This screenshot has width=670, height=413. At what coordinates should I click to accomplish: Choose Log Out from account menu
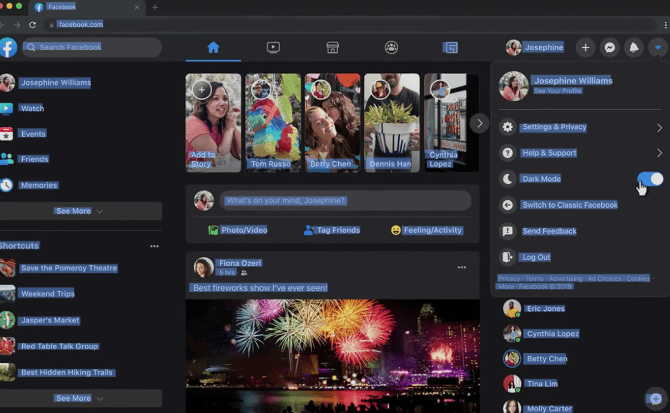pyautogui.click(x=536, y=257)
